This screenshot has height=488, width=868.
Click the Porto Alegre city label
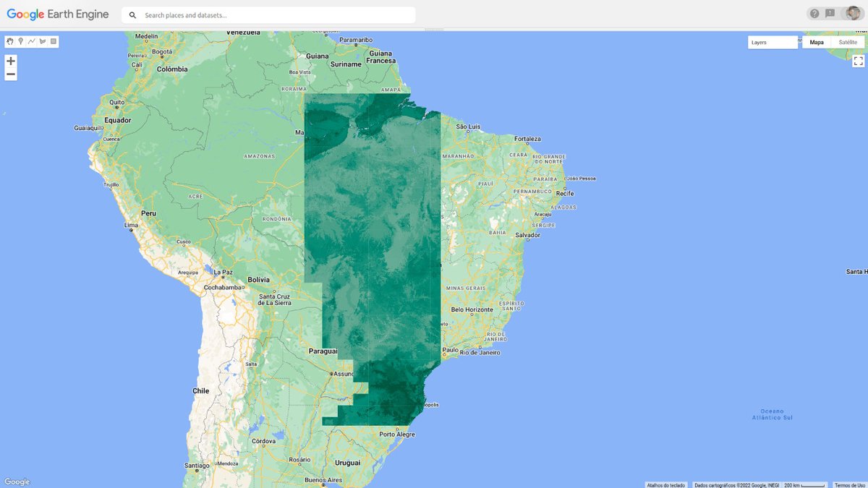397,435
